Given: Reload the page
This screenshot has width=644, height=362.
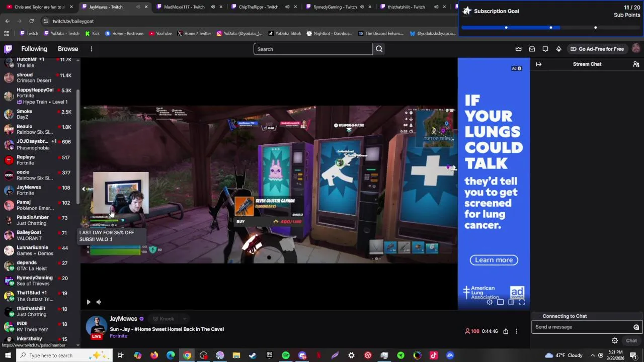Looking at the screenshot, I should [31, 21].
